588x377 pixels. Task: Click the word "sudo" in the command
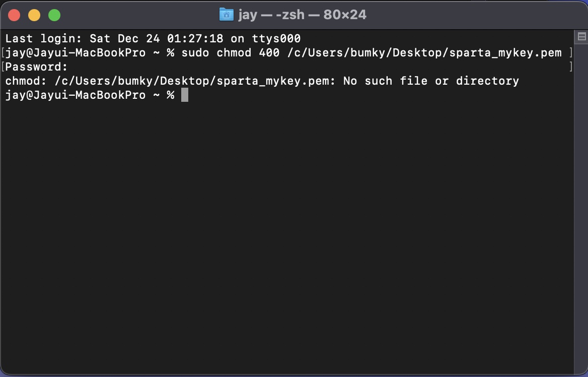[x=195, y=52]
